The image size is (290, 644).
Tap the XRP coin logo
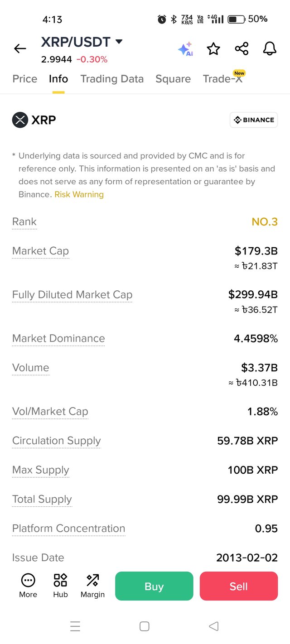tap(20, 120)
